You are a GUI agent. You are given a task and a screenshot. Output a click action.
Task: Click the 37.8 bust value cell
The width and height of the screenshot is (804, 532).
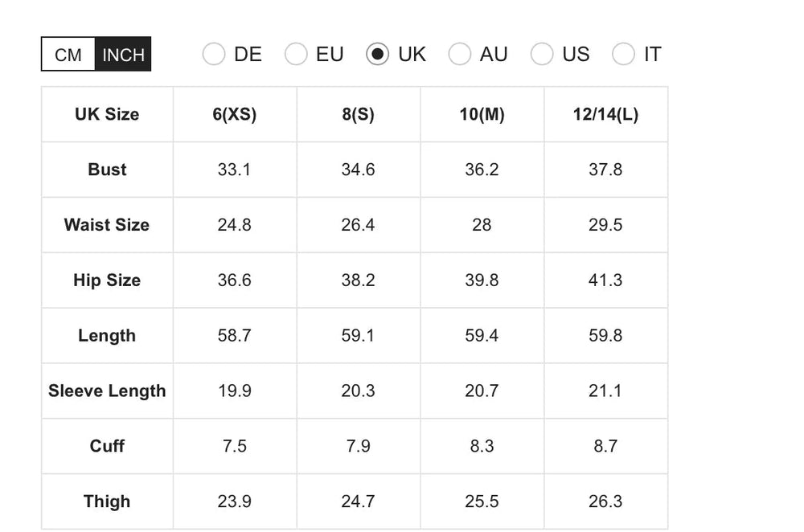click(x=605, y=170)
